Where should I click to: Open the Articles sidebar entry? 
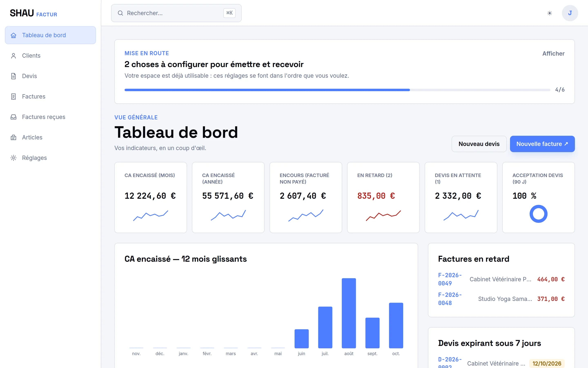pos(50,138)
